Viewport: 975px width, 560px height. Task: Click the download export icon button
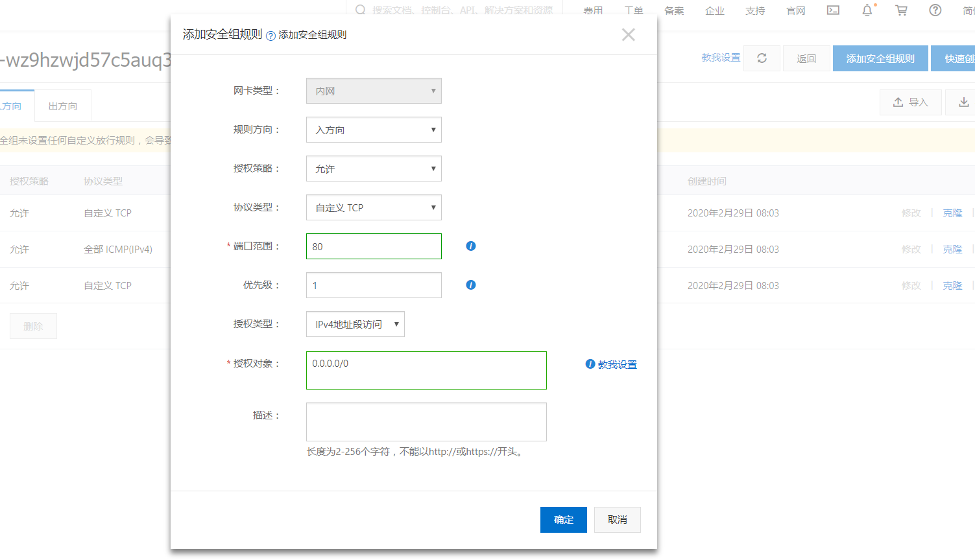pos(963,102)
